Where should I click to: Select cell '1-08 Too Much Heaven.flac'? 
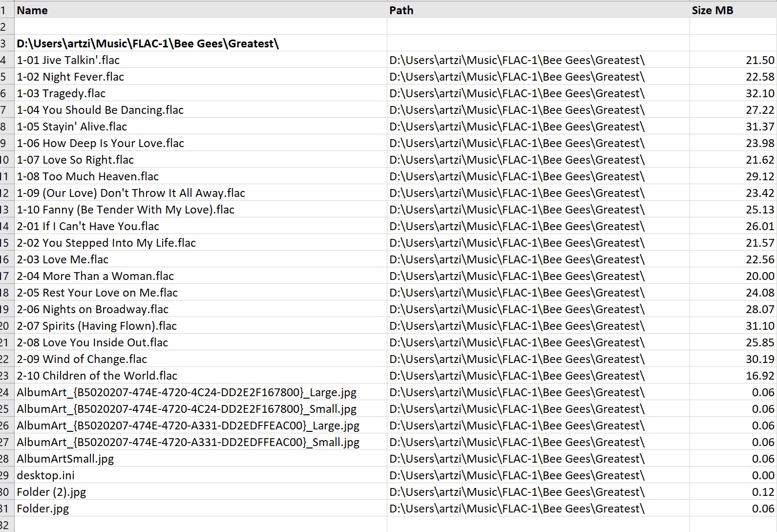(x=201, y=176)
